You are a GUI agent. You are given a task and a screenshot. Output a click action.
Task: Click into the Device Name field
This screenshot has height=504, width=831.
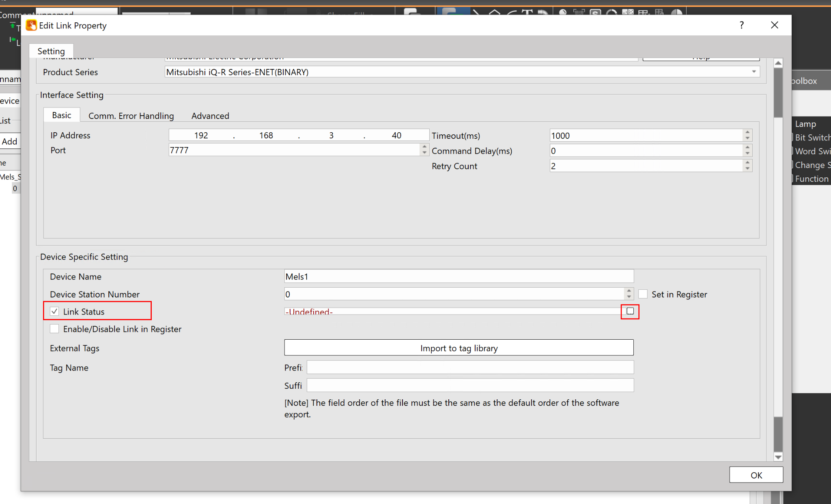[x=459, y=276]
